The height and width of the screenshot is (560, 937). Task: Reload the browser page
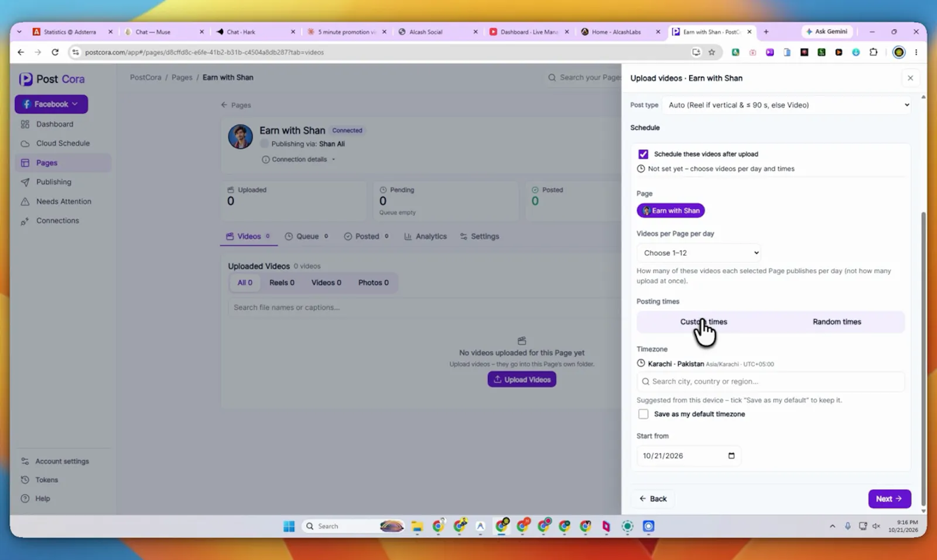[55, 52]
